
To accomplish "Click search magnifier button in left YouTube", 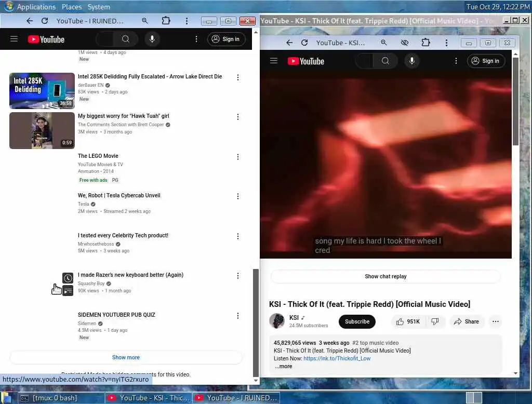I will 126,39.
